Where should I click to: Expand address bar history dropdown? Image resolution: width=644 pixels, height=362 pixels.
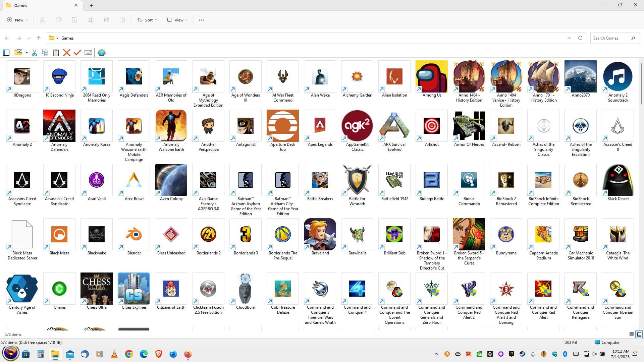[569, 38]
